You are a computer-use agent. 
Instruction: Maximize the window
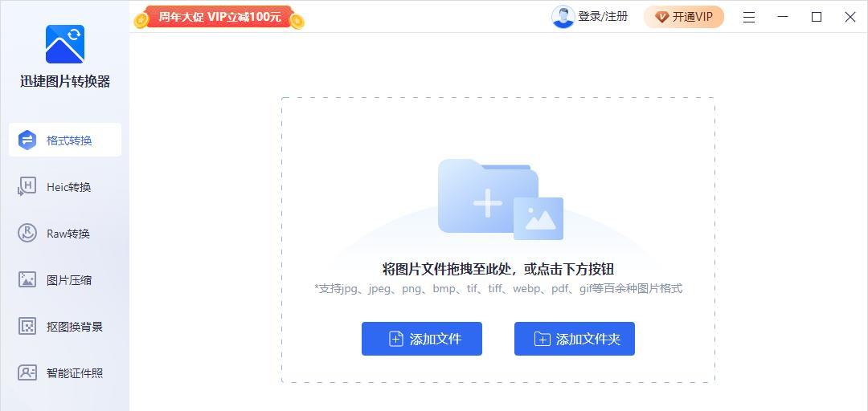click(x=817, y=17)
